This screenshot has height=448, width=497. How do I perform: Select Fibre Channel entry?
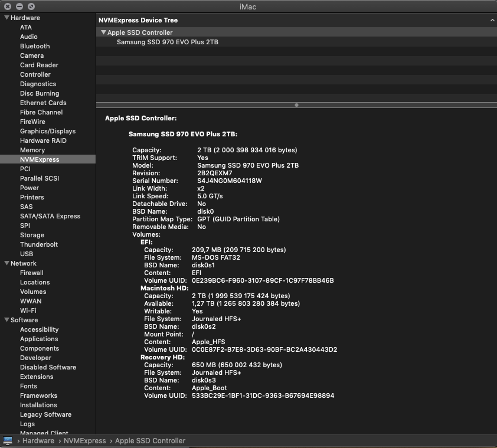coord(41,112)
